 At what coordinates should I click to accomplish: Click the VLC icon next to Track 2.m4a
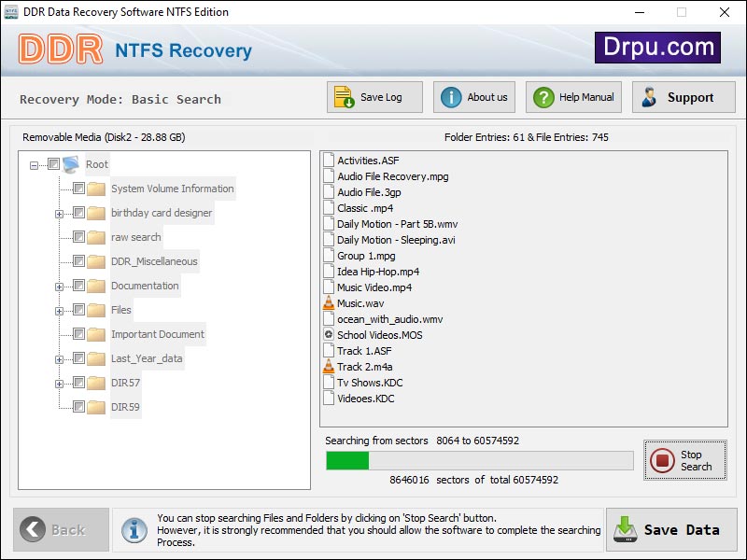click(330, 366)
